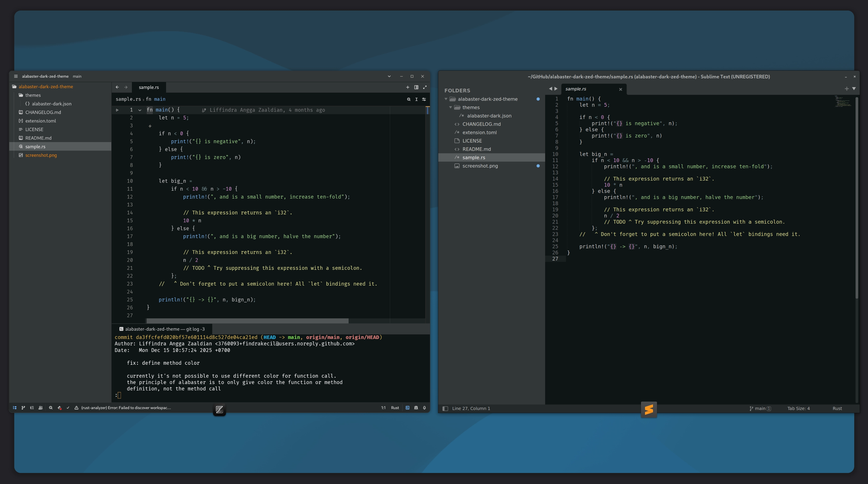Open Zed's hamburger application menu
Viewport: 868px width, 484px height.
click(16, 76)
